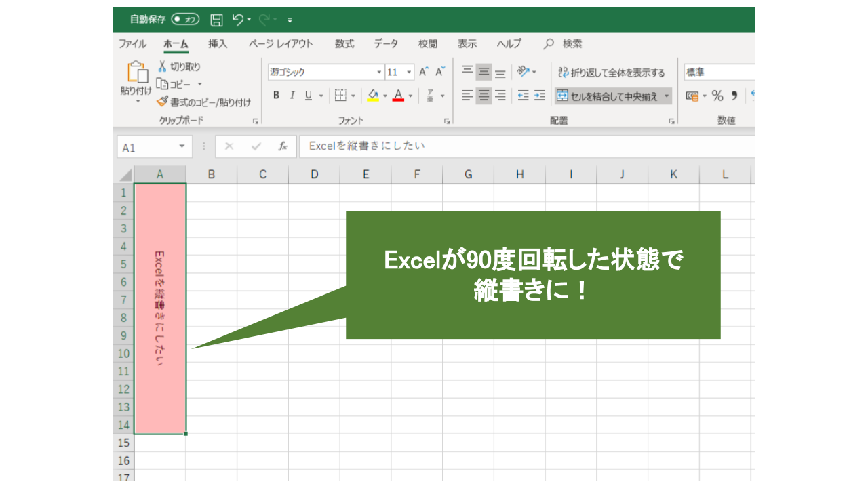Open the ページ レイアウト tab
The height and width of the screenshot is (488, 868).
281,44
